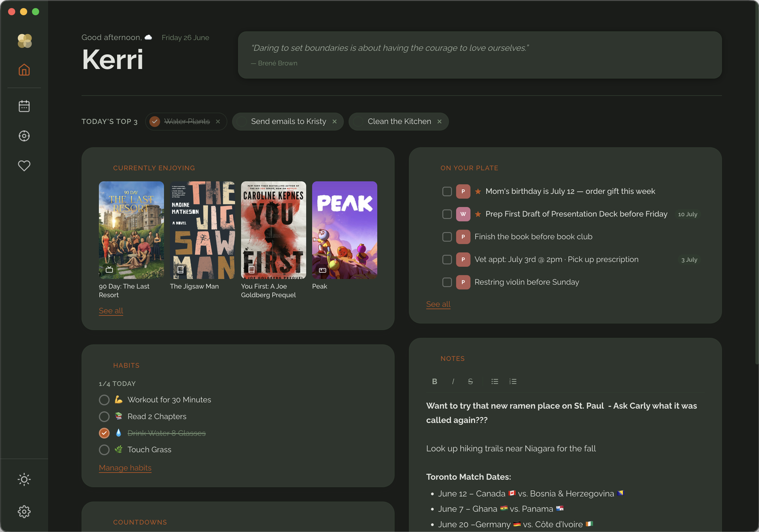Check off Mom's birthday gift task
This screenshot has height=532, width=759.
(447, 191)
